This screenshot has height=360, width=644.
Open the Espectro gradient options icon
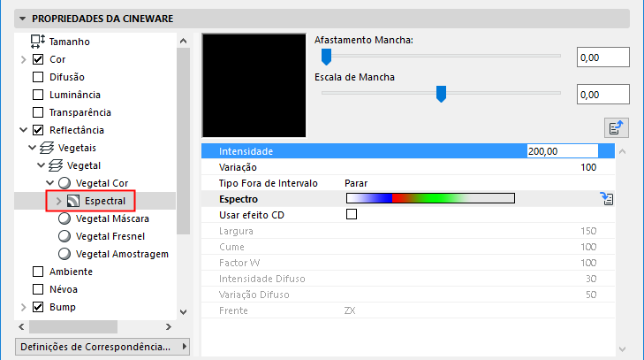(607, 199)
